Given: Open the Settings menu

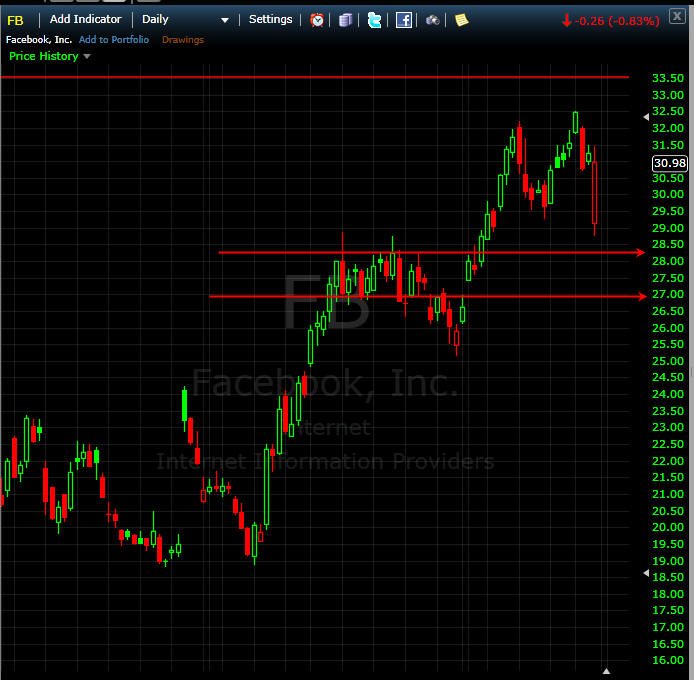Looking at the screenshot, I should coord(270,19).
